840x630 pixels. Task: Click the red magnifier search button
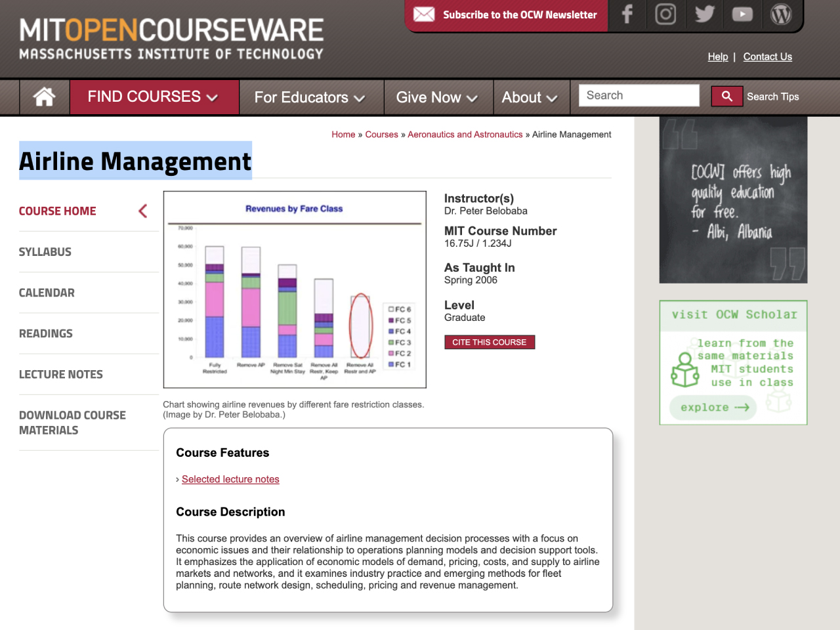tap(727, 96)
